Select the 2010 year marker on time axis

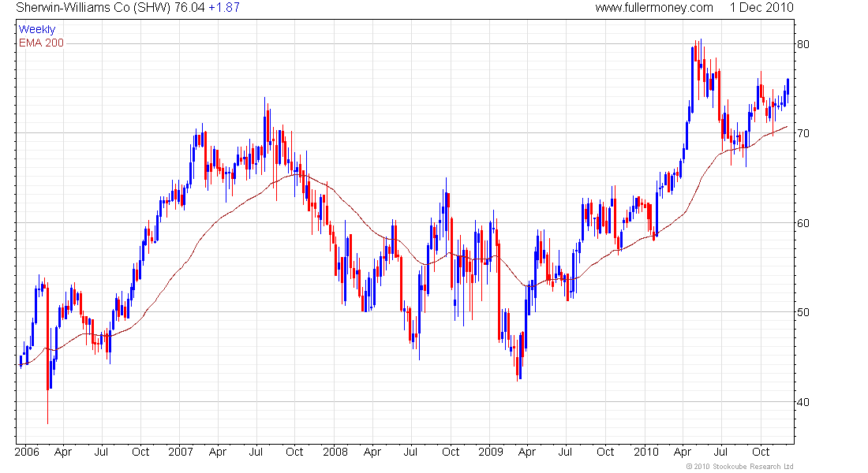coord(645,453)
